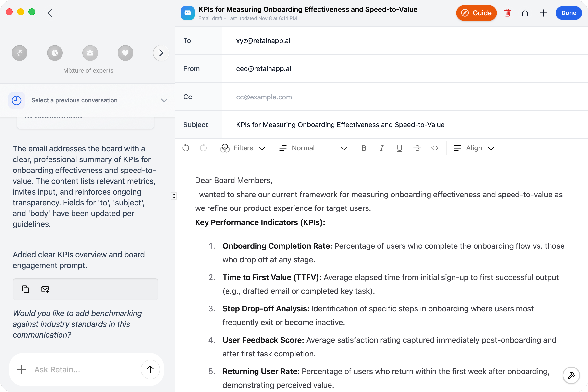The height and width of the screenshot is (392, 588).
Task: Expand Select a previous conversation dropdown
Action: tap(87, 100)
